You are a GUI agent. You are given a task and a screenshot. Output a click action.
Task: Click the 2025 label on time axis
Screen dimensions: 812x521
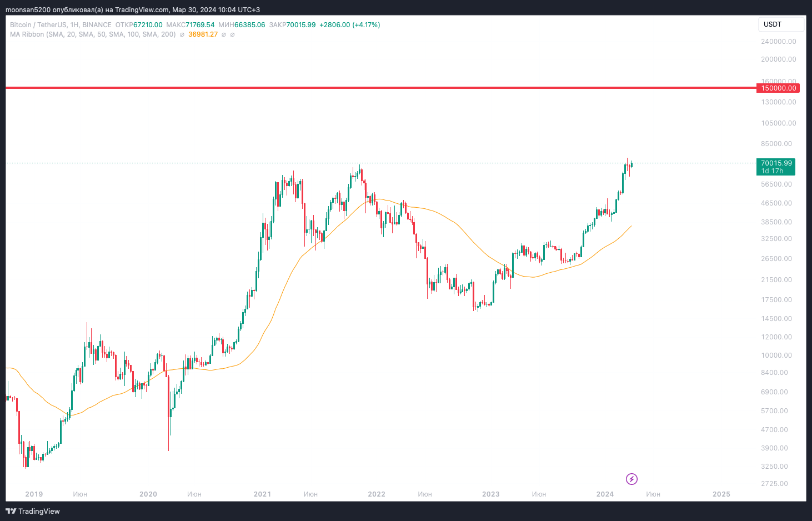click(721, 494)
